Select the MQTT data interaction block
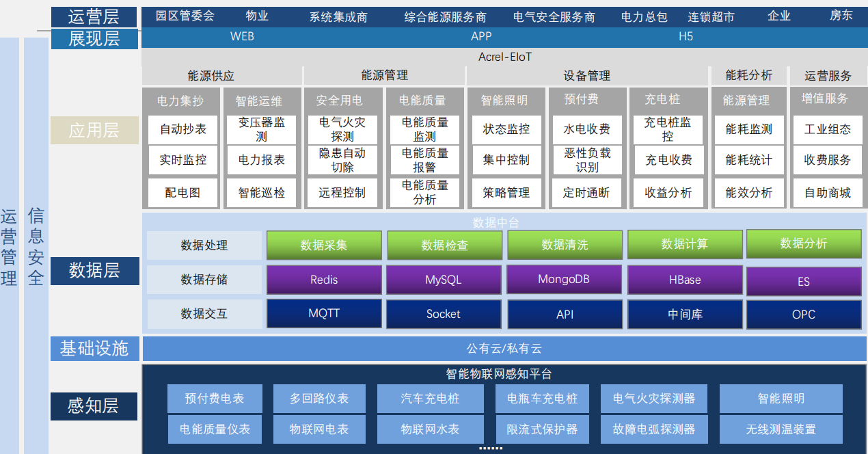This screenshot has width=868, height=454. click(323, 314)
